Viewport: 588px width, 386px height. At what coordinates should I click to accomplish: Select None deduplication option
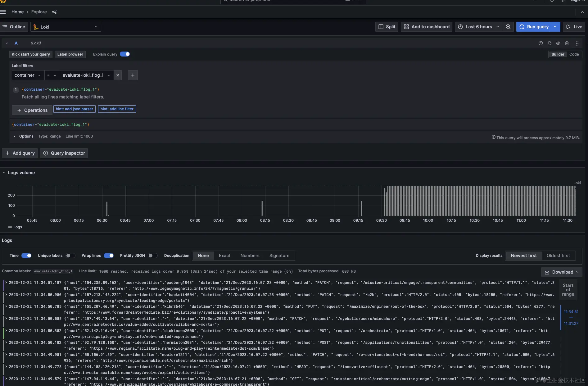tap(203, 256)
